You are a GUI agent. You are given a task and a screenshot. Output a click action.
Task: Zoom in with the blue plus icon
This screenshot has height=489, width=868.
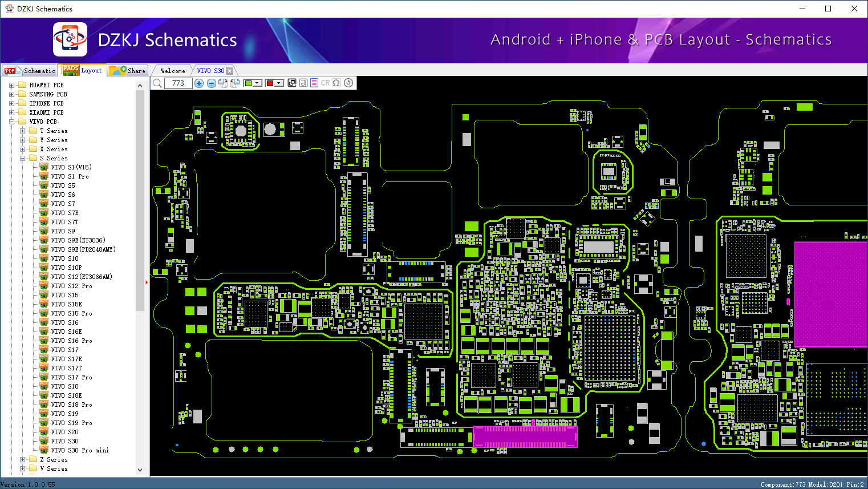[x=199, y=83]
